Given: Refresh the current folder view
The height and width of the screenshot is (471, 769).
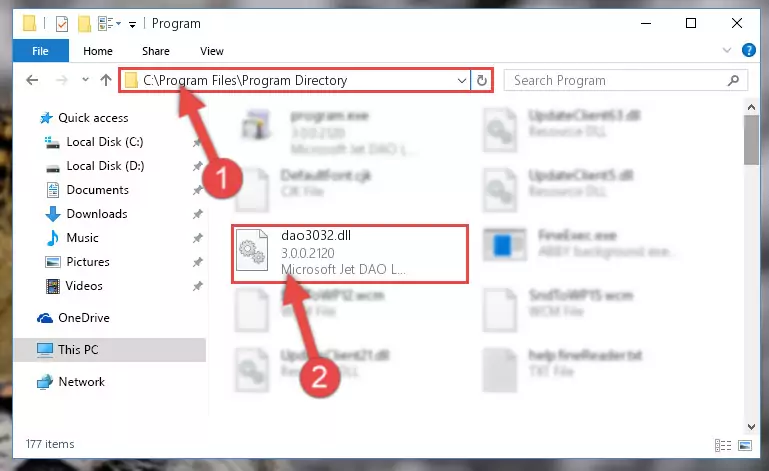Looking at the screenshot, I should [x=482, y=80].
